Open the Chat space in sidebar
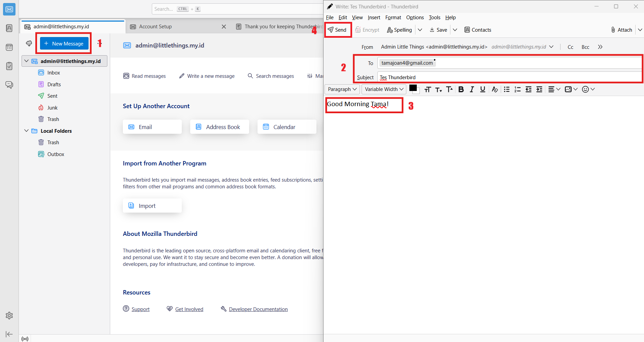 [9, 85]
